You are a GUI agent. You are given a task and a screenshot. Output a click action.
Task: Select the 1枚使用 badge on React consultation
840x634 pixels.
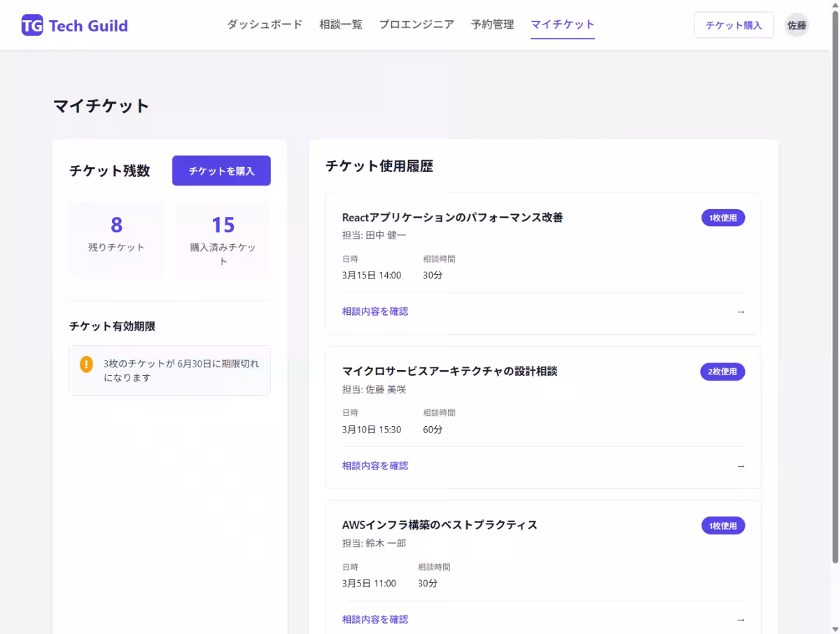(x=723, y=218)
